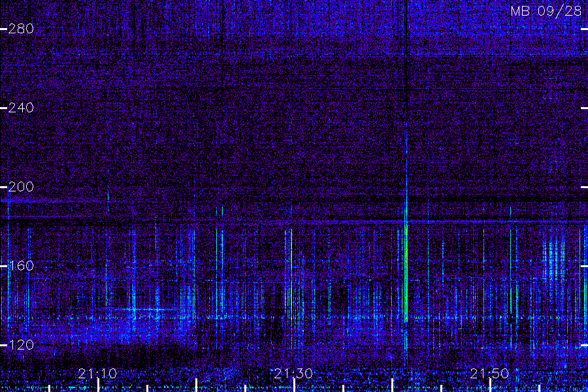The height and width of the screenshot is (392, 588).
Task: Click the 280 frequency axis label
Action: [x=21, y=29]
